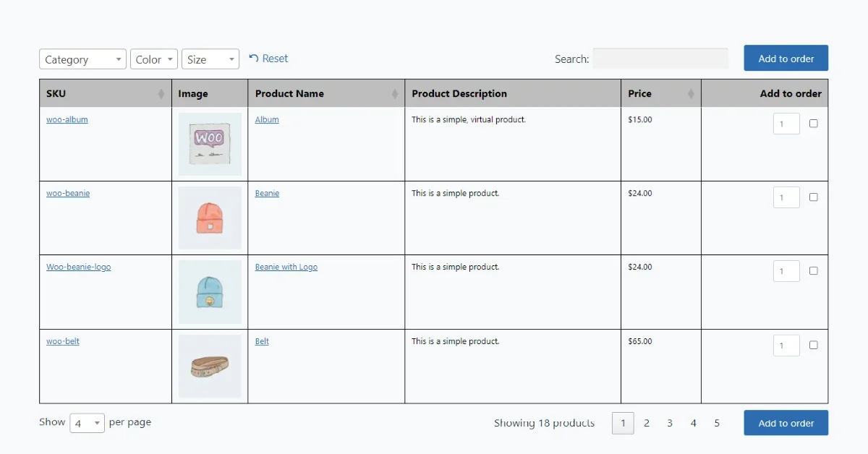This screenshot has width=868, height=454.
Task: Go to the last page 5
Action: (x=717, y=423)
